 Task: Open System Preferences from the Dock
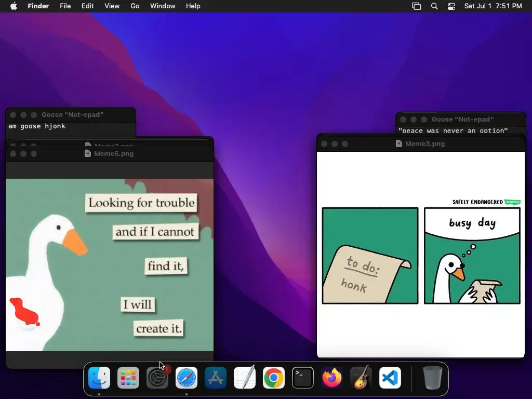[x=157, y=378]
